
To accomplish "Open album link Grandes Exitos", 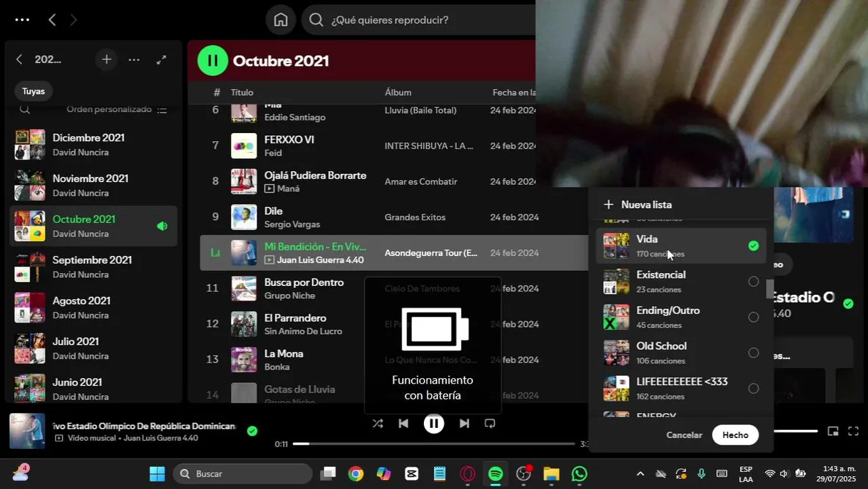I will coord(415,217).
